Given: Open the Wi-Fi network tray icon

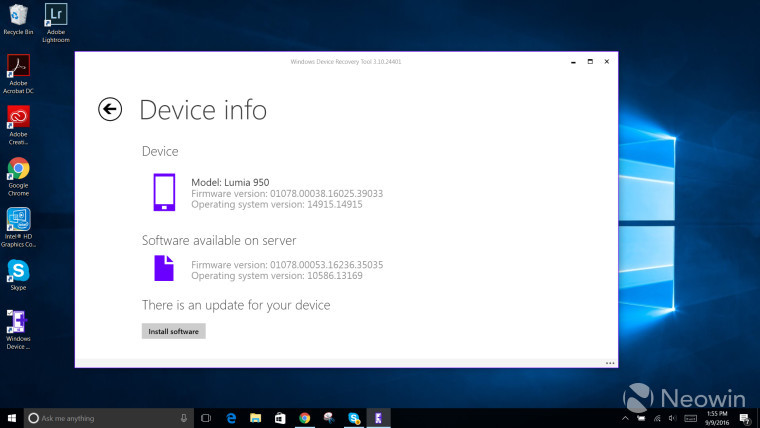Looking at the screenshot, I should pyautogui.click(x=657, y=418).
